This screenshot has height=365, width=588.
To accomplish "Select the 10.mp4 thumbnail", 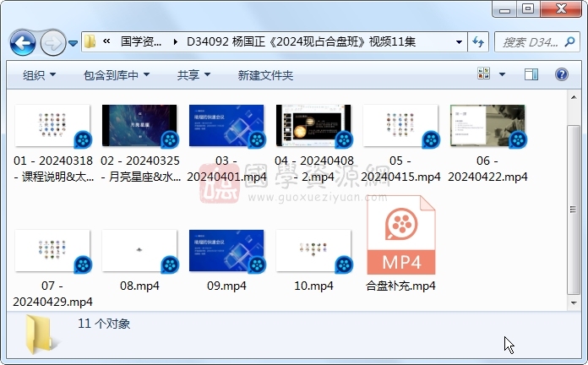I will point(313,251).
